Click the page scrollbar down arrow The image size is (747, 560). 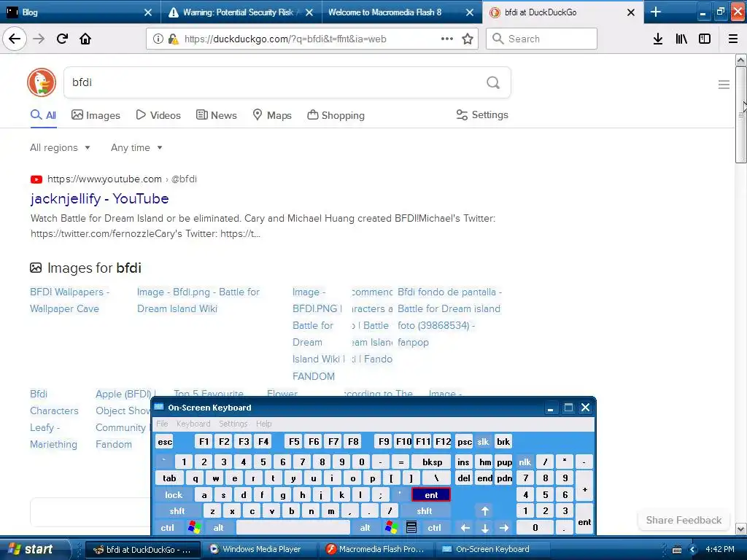(x=740, y=529)
